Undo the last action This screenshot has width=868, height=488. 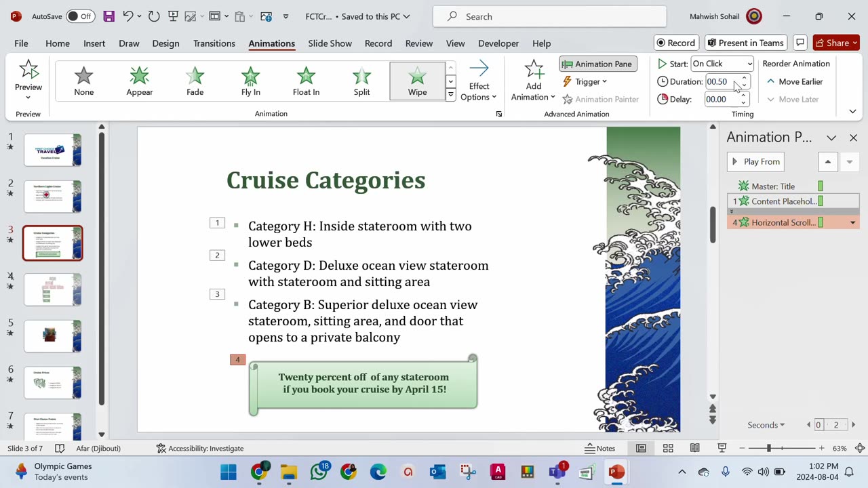pos(127,16)
